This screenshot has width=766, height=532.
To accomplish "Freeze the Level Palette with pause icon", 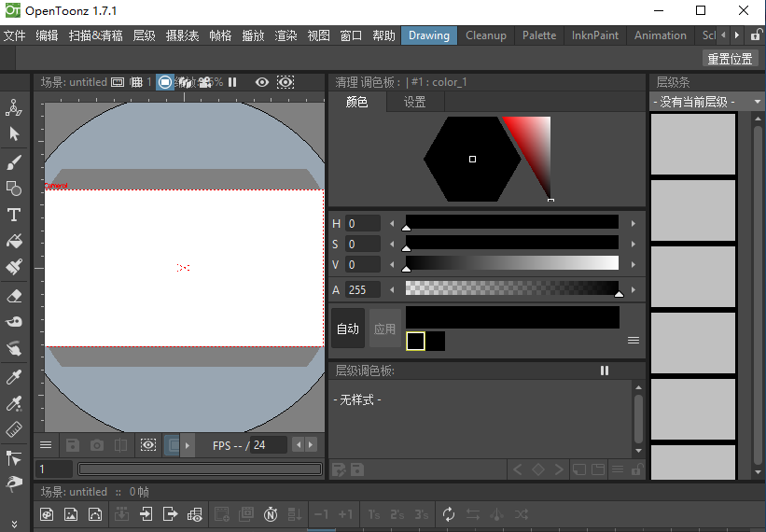I will 605,371.
